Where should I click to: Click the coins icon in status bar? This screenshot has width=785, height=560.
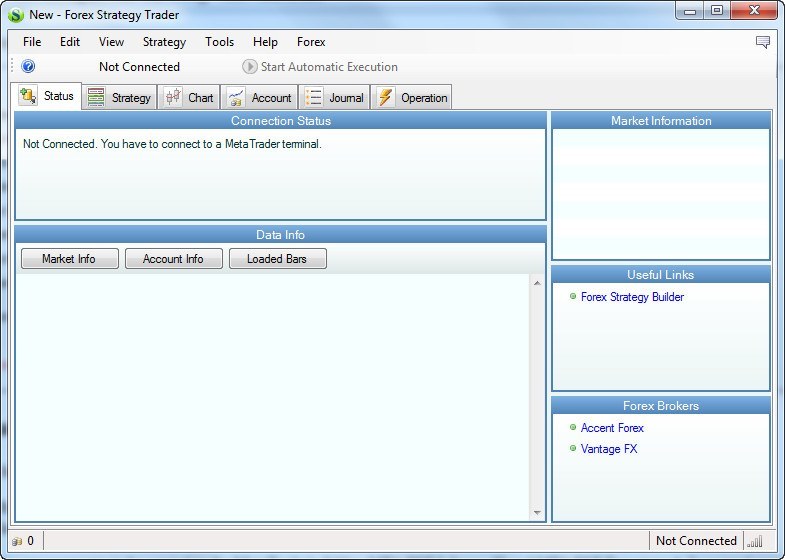coord(18,541)
